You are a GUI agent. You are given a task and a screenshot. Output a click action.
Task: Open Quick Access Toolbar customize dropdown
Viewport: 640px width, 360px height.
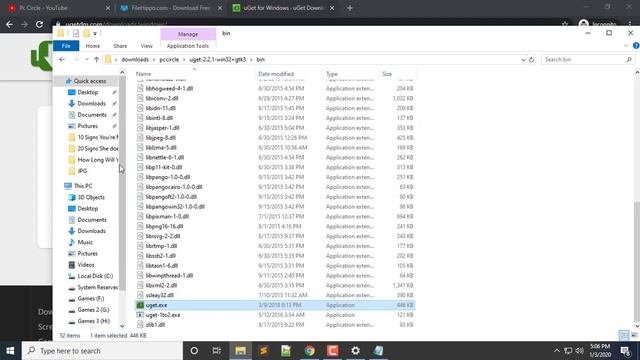click(95, 33)
